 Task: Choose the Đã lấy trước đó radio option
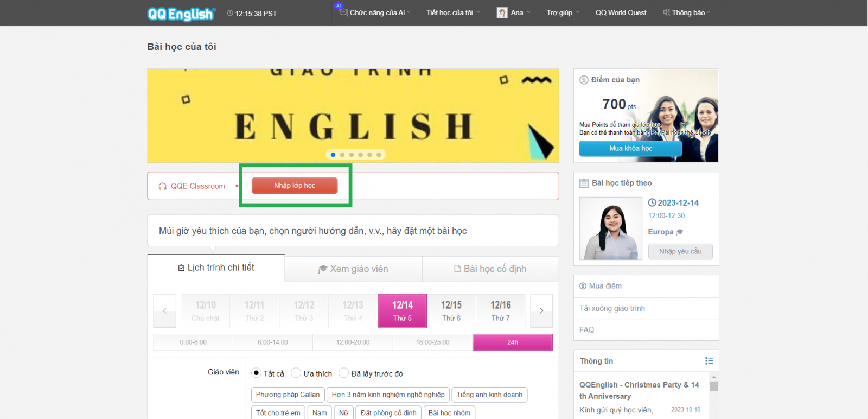[x=343, y=373]
